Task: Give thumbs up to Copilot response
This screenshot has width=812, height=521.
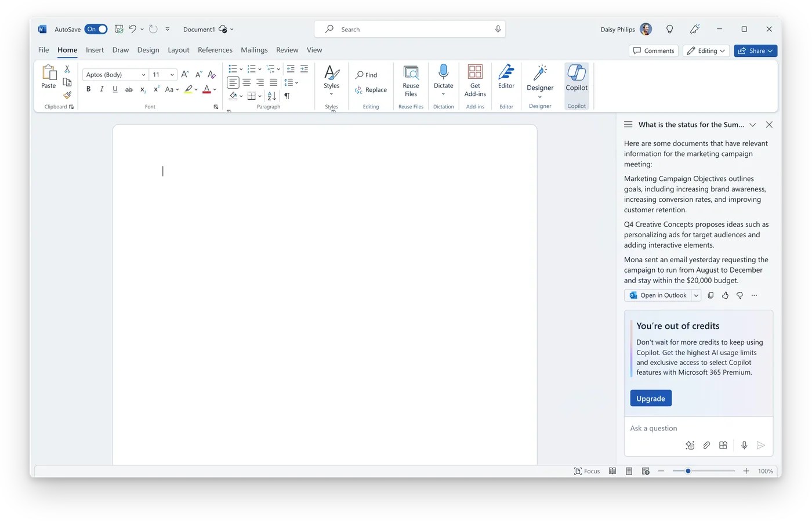Action: [725, 295]
